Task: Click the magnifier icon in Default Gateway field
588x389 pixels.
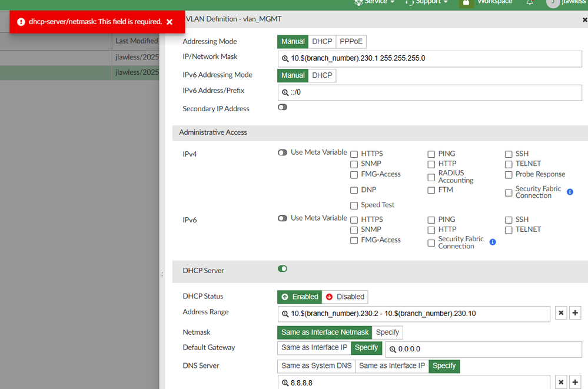Action: tap(393, 349)
